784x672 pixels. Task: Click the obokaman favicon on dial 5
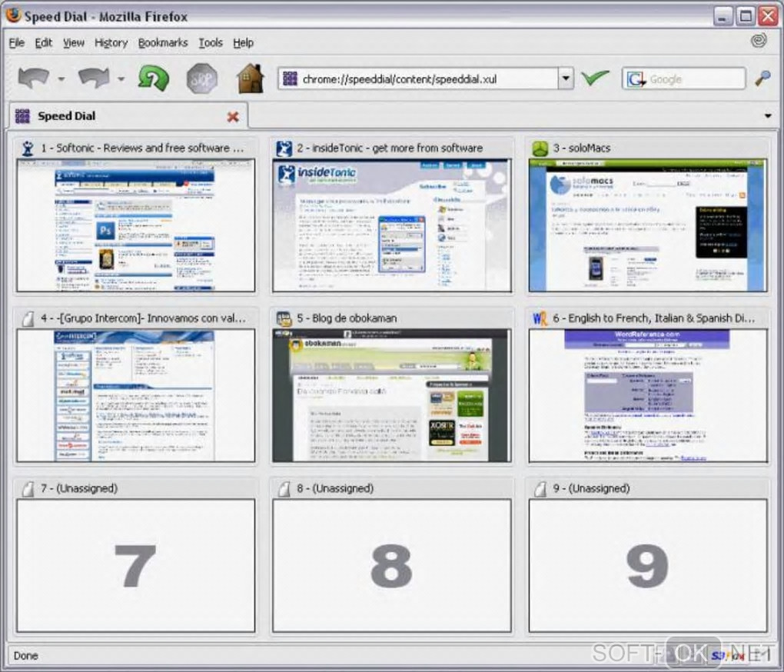(x=284, y=318)
